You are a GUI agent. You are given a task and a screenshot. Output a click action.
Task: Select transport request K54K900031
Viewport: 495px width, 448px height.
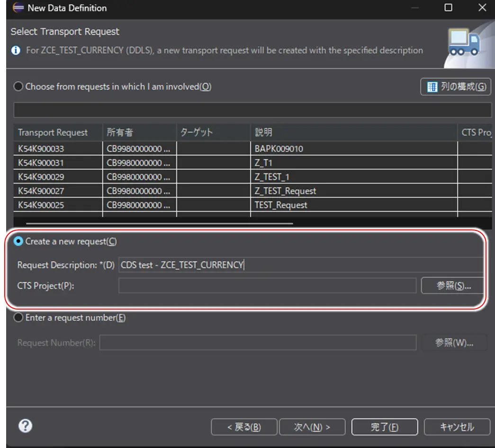(x=58, y=163)
